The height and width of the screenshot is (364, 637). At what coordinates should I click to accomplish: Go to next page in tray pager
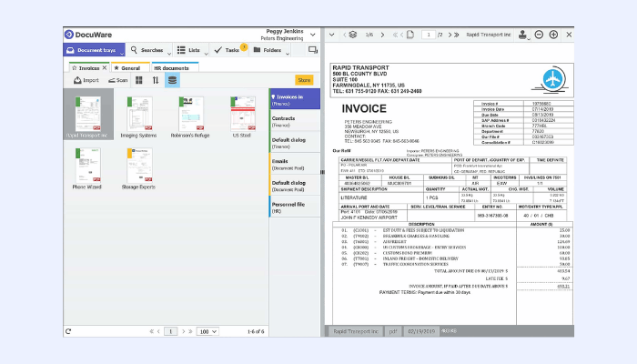click(183, 331)
